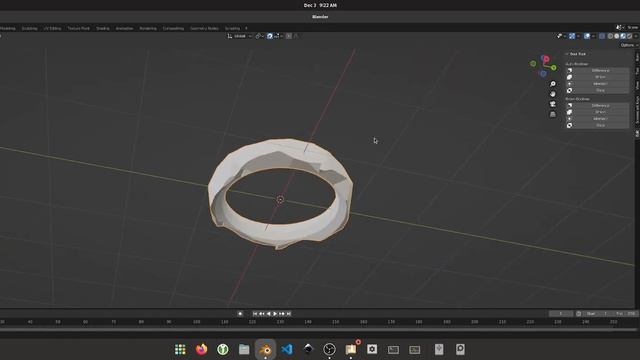640x360 pixels.
Task: Select rendered viewport shading
Action: [629, 36]
